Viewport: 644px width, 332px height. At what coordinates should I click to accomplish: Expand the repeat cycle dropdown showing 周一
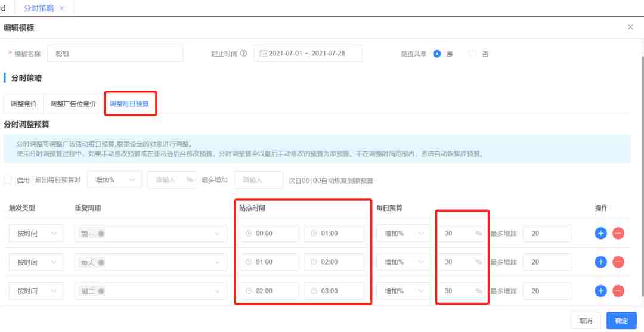click(x=151, y=234)
